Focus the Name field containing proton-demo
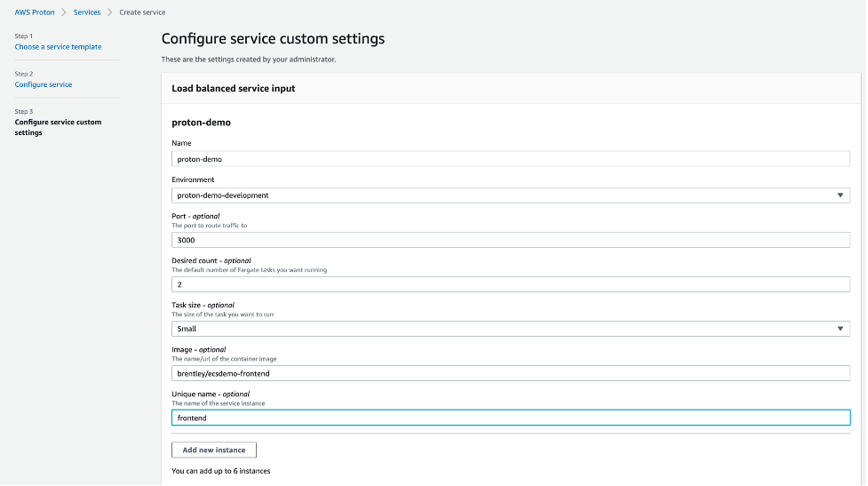Viewport: 868px width, 486px height. 510,159
